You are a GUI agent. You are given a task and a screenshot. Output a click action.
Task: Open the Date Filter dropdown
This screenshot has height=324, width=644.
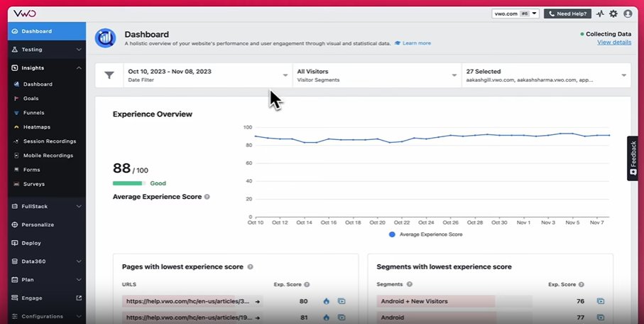tap(208, 75)
